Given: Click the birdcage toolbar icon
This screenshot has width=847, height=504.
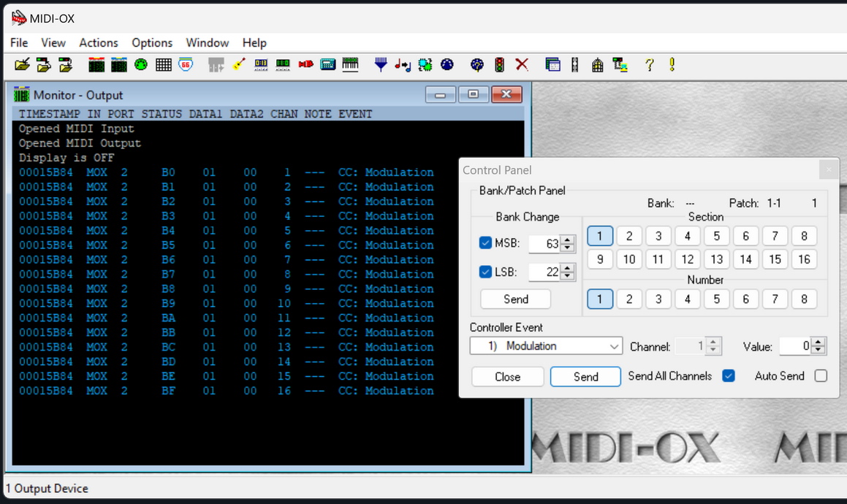Looking at the screenshot, I should [598, 65].
